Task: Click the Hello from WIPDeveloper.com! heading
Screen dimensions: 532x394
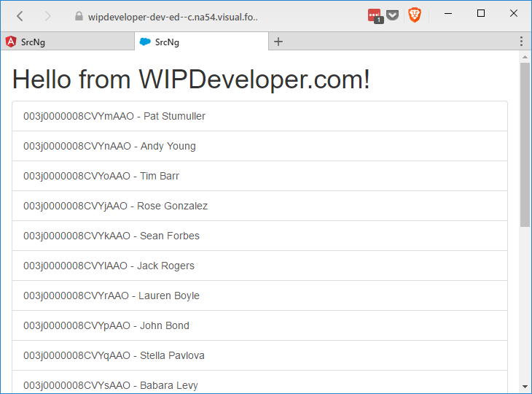Action: (x=191, y=79)
